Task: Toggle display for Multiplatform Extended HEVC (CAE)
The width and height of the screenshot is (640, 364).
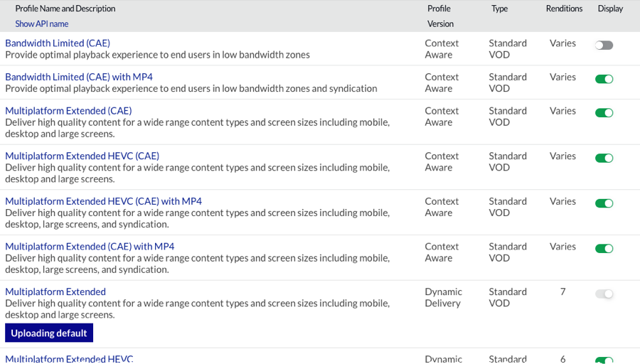Action: [604, 158]
